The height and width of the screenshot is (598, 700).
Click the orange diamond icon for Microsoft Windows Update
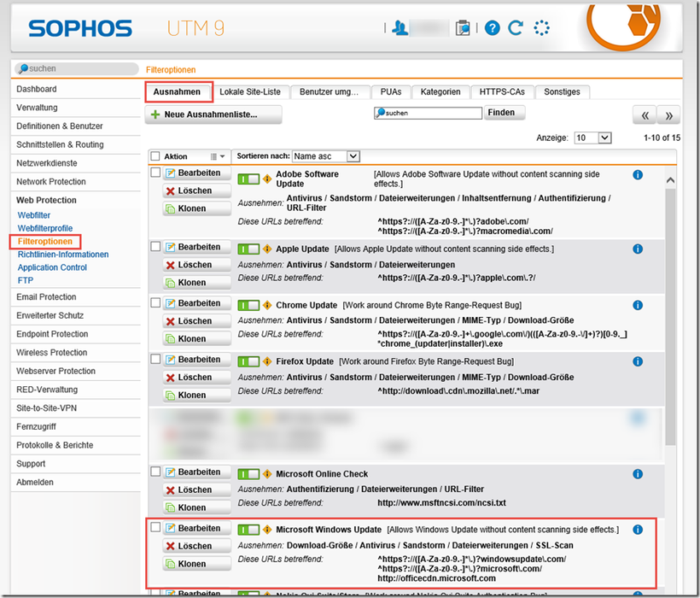[267, 531]
